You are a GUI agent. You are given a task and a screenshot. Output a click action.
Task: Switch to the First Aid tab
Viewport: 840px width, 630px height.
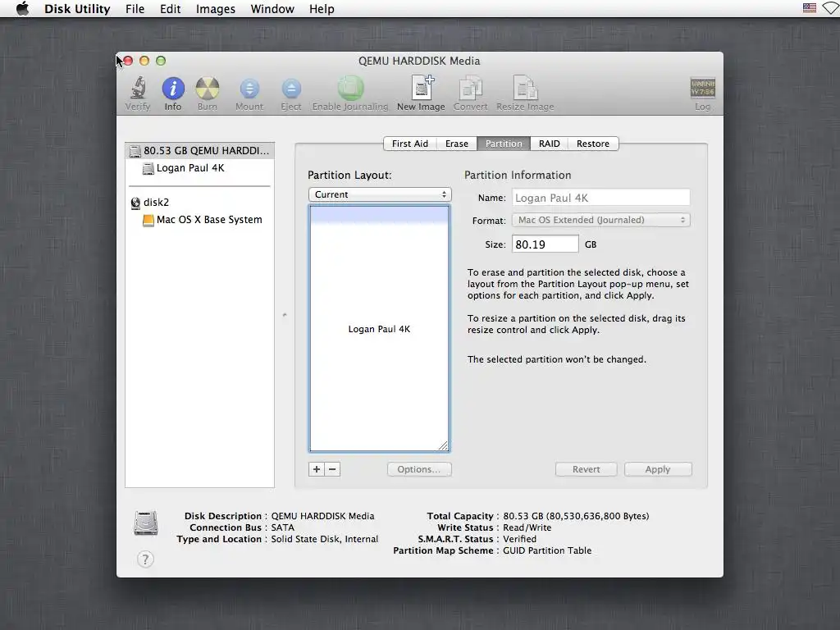[x=410, y=144]
